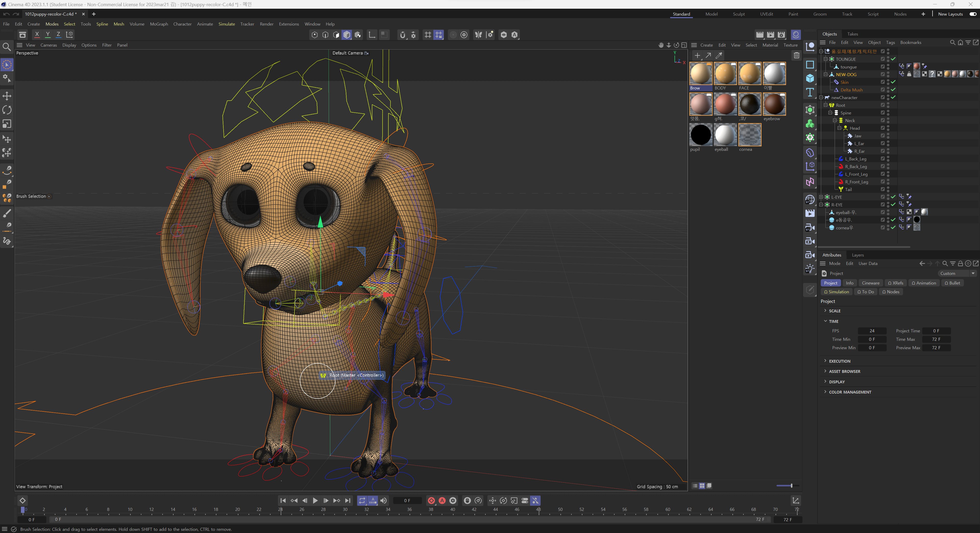The image size is (980, 533).
Task: Click the play forward button
Action: (x=315, y=501)
